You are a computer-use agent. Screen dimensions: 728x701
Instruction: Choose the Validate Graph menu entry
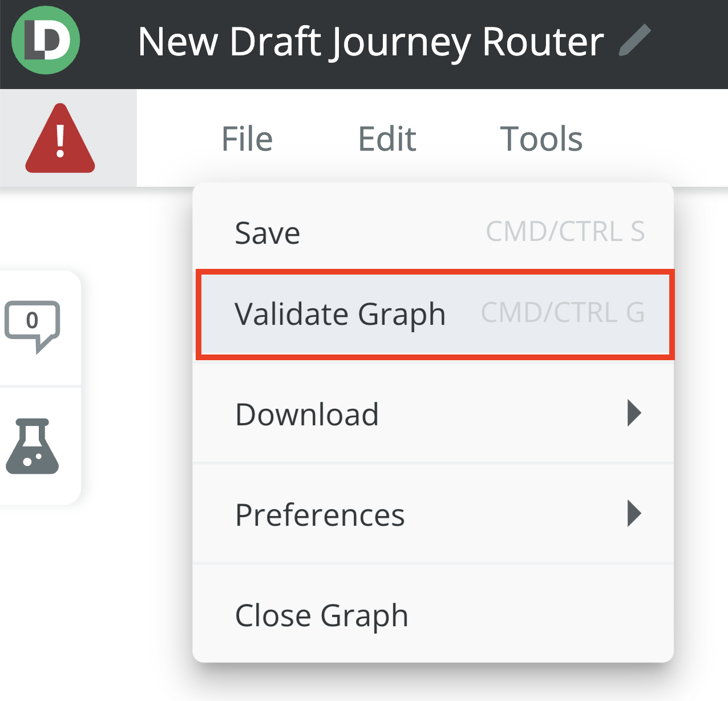340,315
